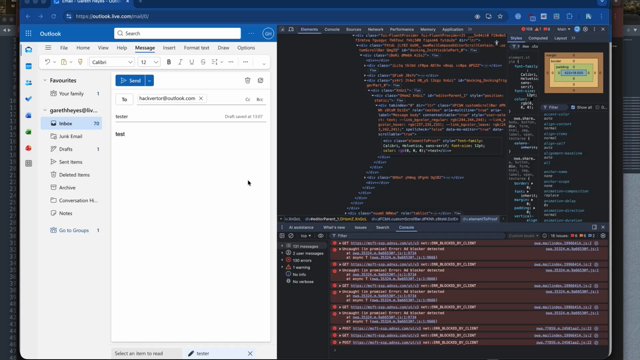Click the To recipients button
The image size is (640, 360).
124,99
